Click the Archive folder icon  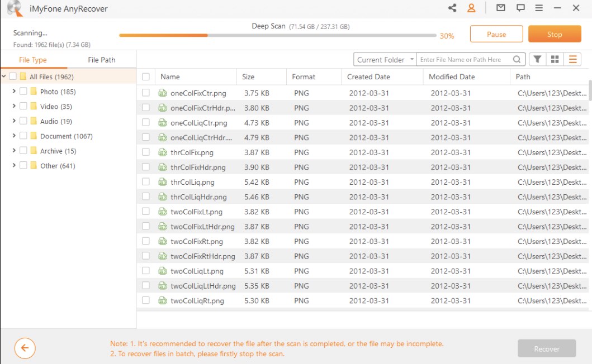click(34, 151)
